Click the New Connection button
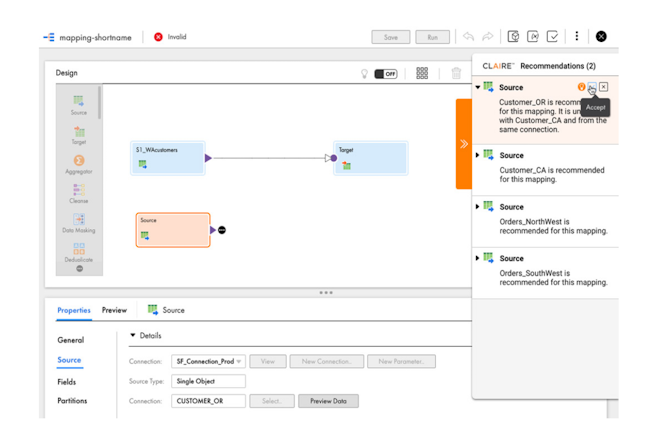The width and height of the screenshot is (650, 433). (327, 361)
